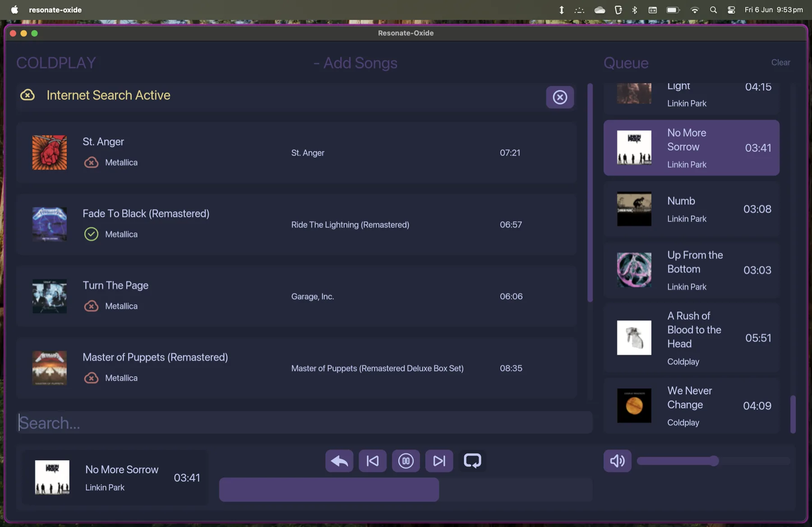The height and width of the screenshot is (527, 812).
Task: Click the now playing album art
Action: (52, 477)
